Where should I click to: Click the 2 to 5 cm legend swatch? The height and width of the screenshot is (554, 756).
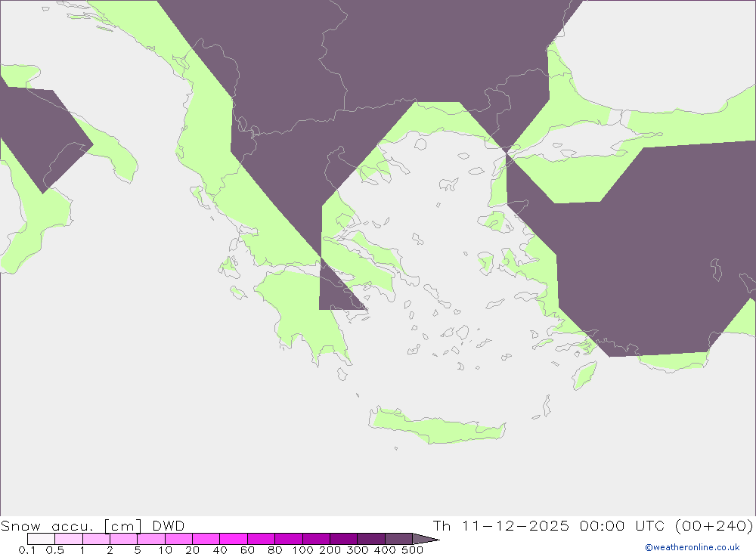124,539
